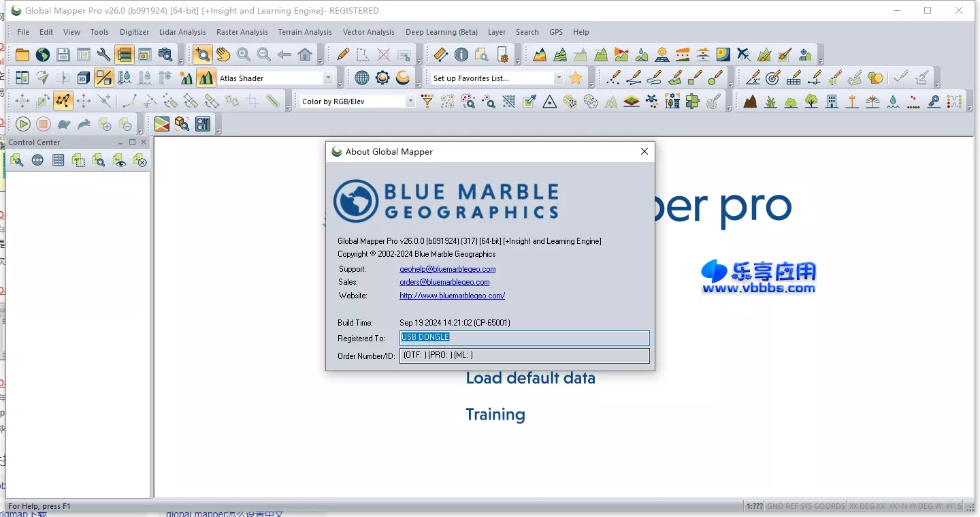
Task: Open the Terrain Analysis menu
Action: click(305, 32)
